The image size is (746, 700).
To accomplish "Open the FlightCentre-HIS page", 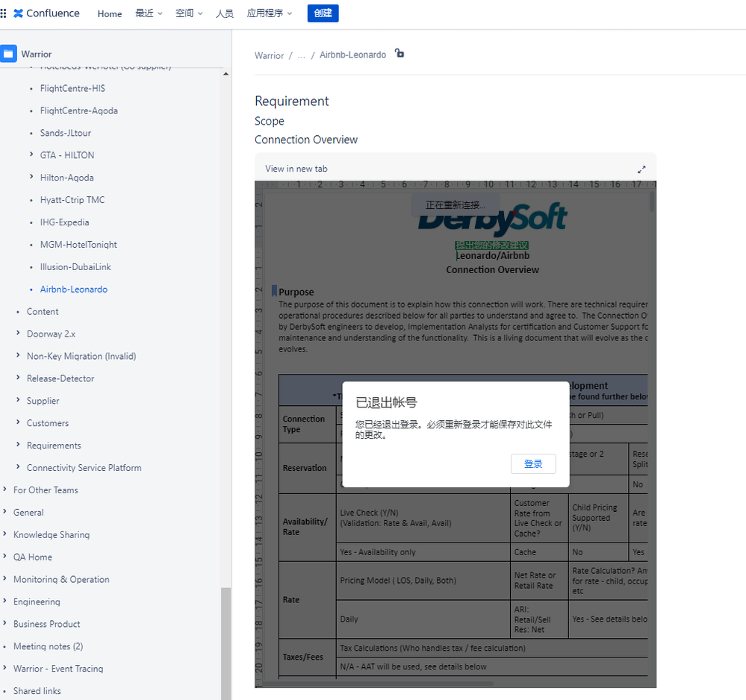I will tap(72, 89).
